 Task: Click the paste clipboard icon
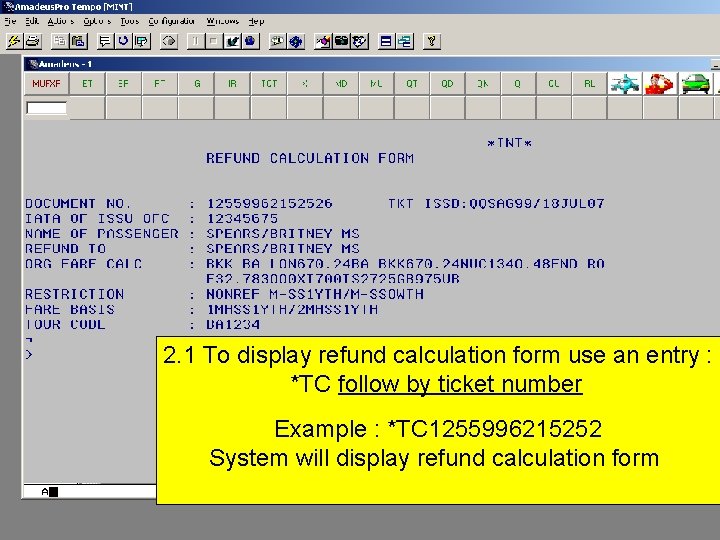(x=79, y=41)
